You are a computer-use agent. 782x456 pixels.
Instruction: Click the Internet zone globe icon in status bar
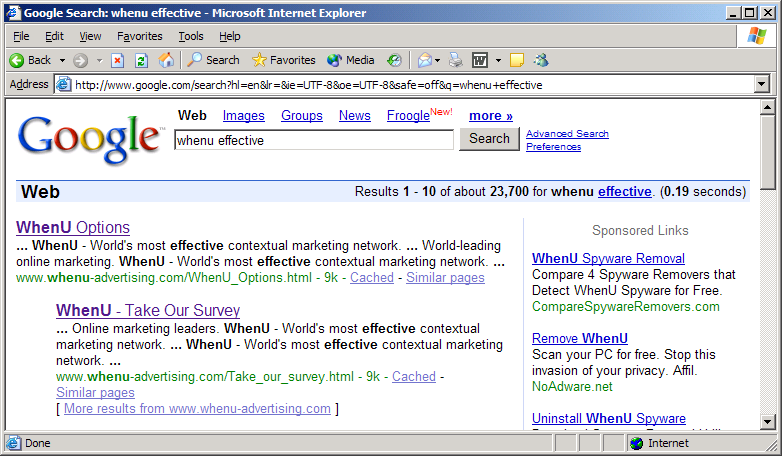pyautogui.click(x=636, y=443)
